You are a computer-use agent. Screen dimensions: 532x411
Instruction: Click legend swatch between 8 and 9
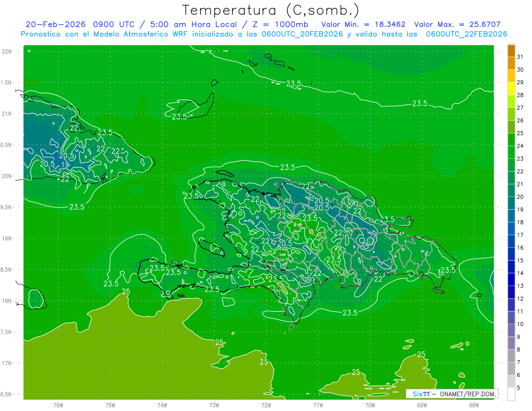[511, 343]
